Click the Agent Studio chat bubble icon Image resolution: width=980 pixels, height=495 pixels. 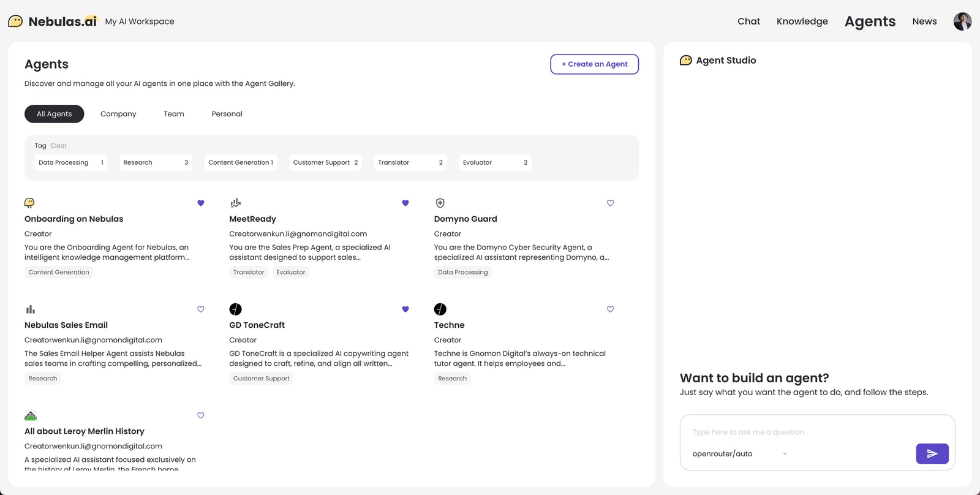(x=686, y=60)
